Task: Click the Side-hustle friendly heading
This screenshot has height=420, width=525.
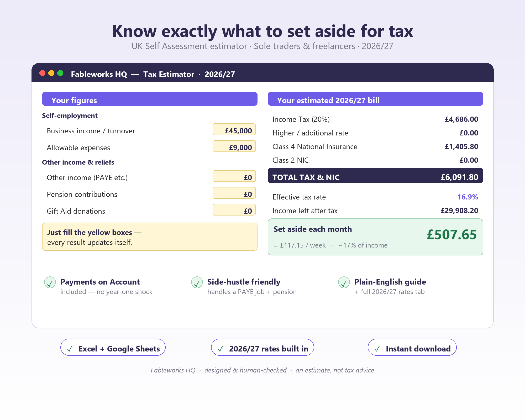Action: [x=244, y=282]
